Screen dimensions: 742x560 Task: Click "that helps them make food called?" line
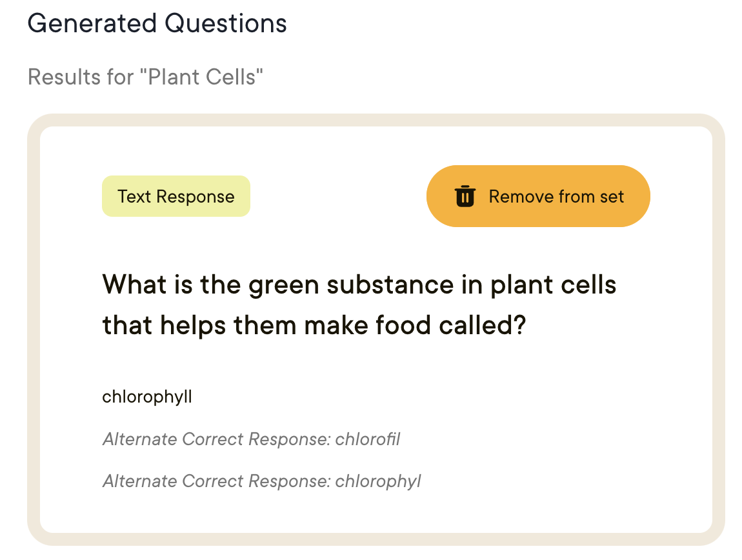pyautogui.click(x=314, y=326)
